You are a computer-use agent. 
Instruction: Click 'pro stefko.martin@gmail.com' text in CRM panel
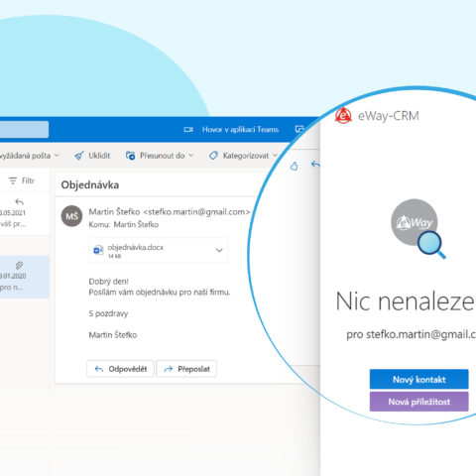[412, 334]
